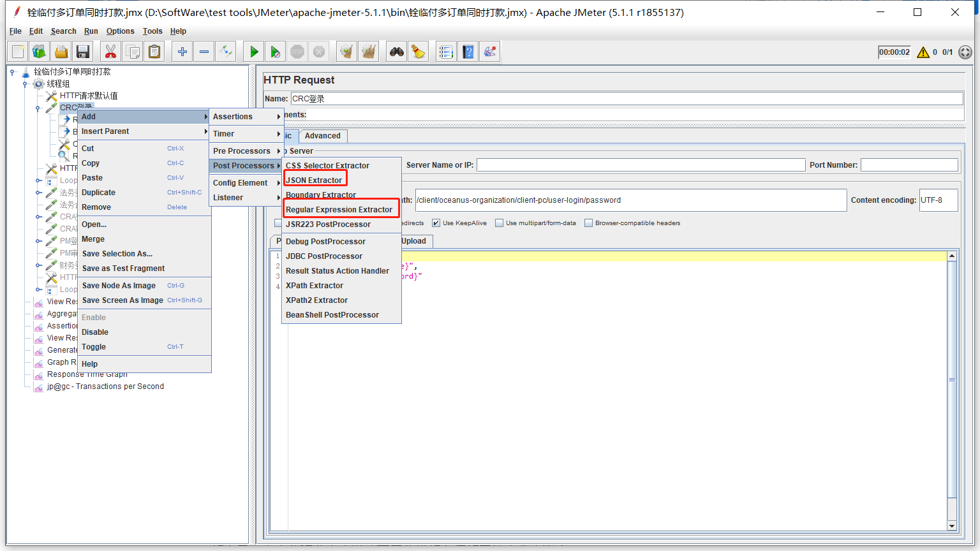
Task: Open the Run menu
Action: pyautogui.click(x=91, y=31)
